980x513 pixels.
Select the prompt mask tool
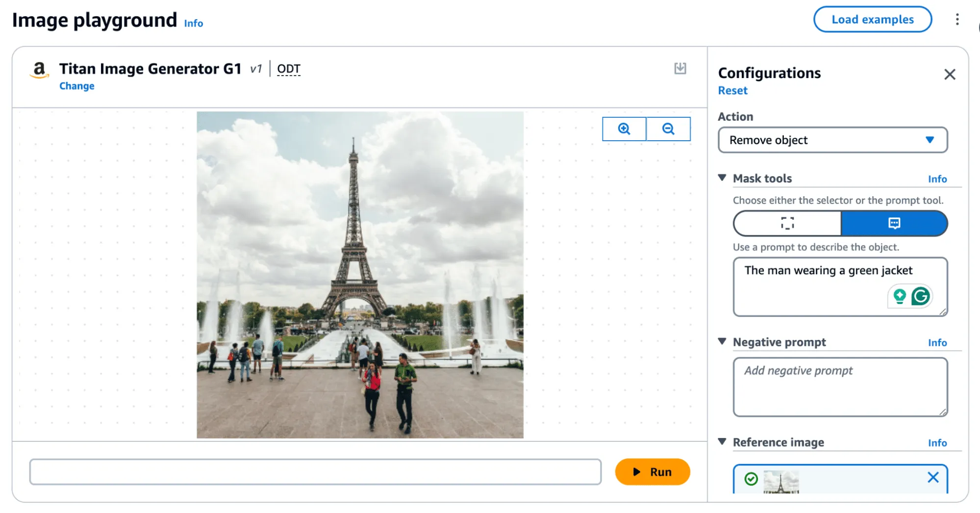pos(894,224)
